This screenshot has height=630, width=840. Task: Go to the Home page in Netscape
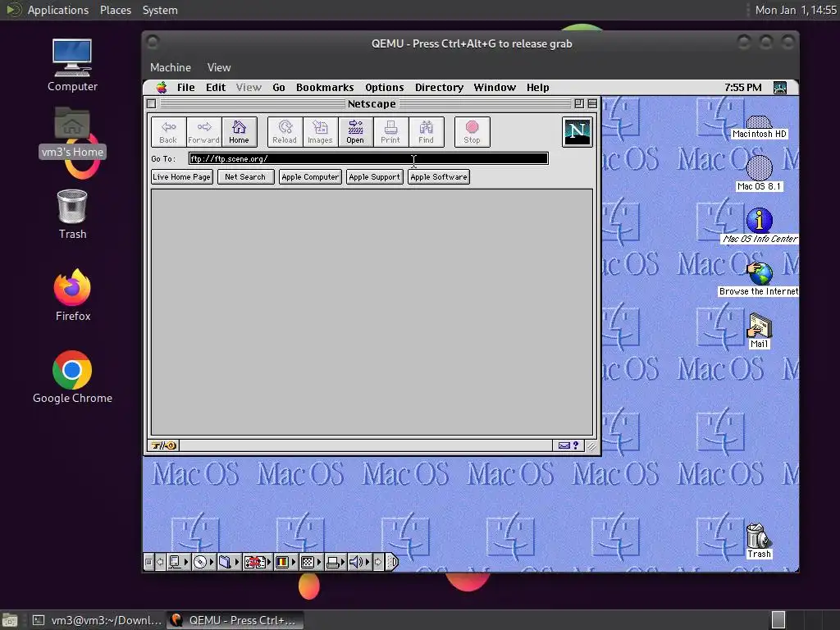(239, 132)
